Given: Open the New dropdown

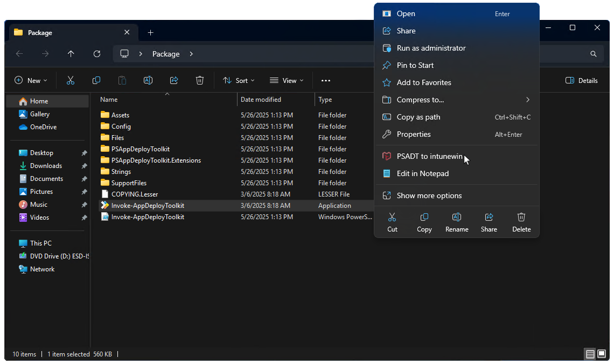Looking at the screenshot, I should coord(31,81).
